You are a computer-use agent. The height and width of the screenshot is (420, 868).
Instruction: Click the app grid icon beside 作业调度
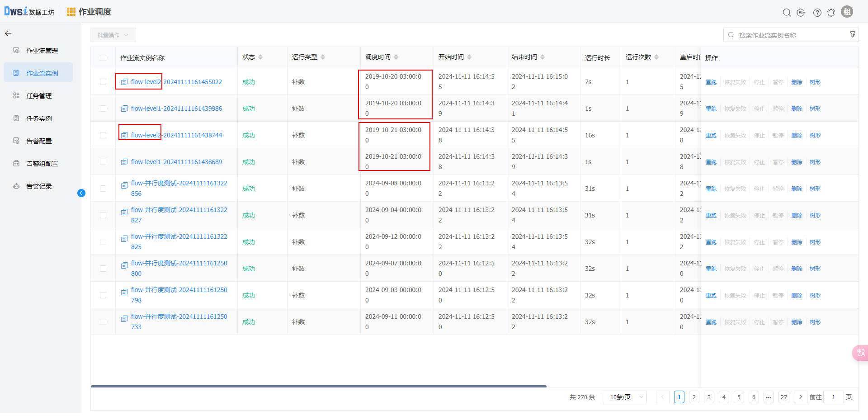point(71,12)
